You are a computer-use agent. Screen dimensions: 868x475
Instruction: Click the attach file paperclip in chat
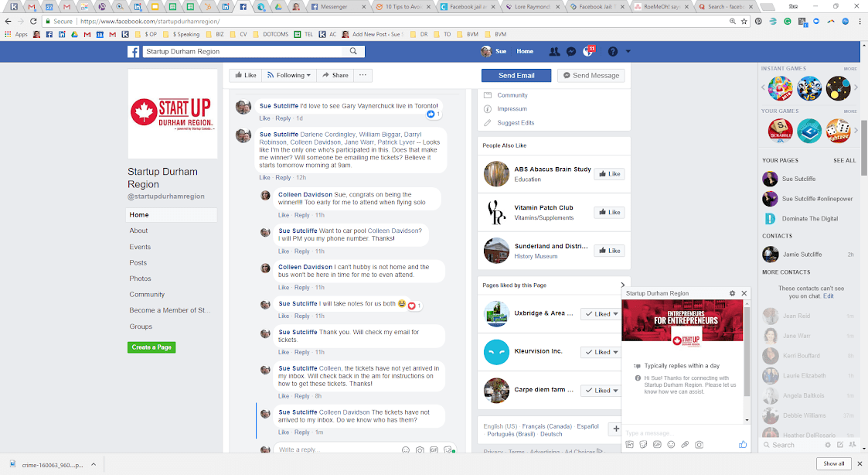[685, 445]
